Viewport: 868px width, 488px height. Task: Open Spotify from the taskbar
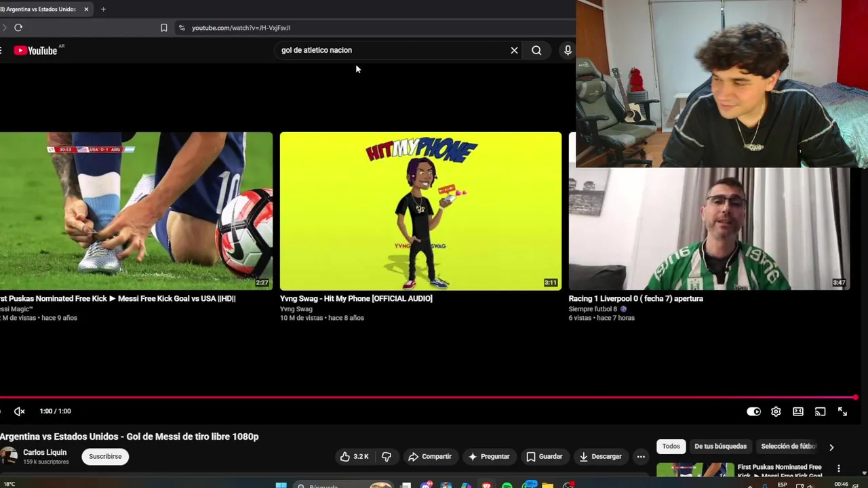(x=507, y=485)
